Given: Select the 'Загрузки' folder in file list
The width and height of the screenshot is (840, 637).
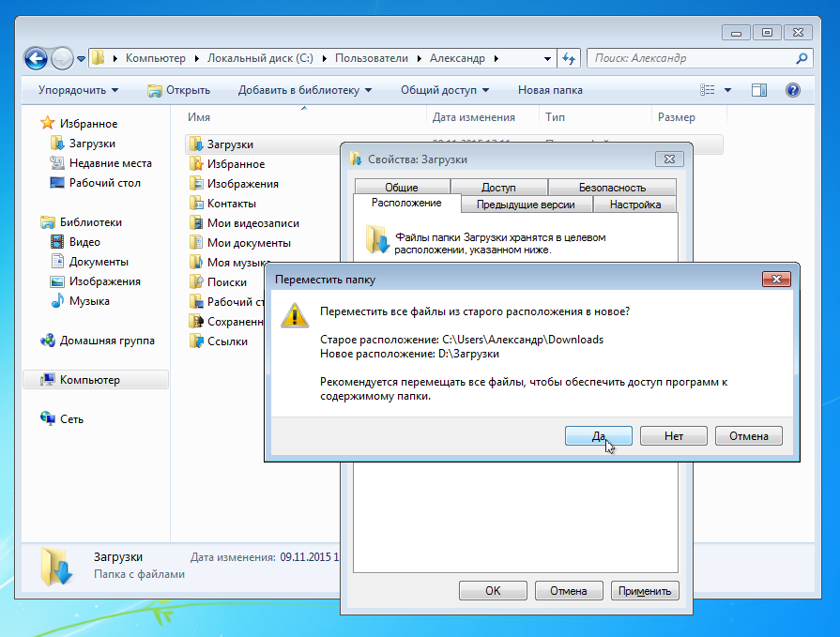Looking at the screenshot, I should coord(230,144).
